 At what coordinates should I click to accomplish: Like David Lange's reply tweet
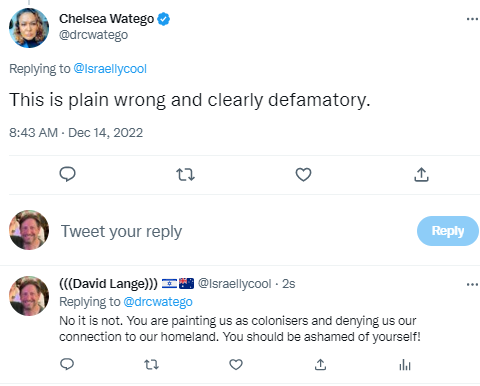(236, 365)
